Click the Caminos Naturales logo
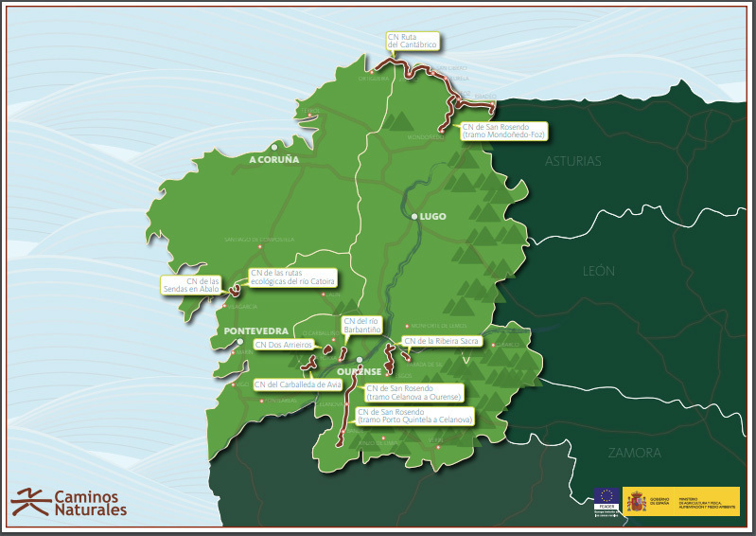The height and width of the screenshot is (536, 756). pos(68,502)
